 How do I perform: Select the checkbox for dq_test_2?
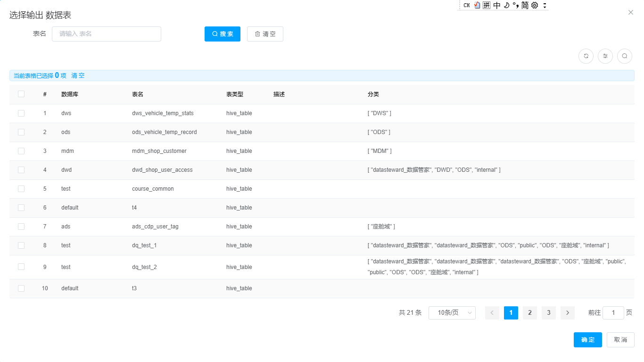pyautogui.click(x=21, y=267)
